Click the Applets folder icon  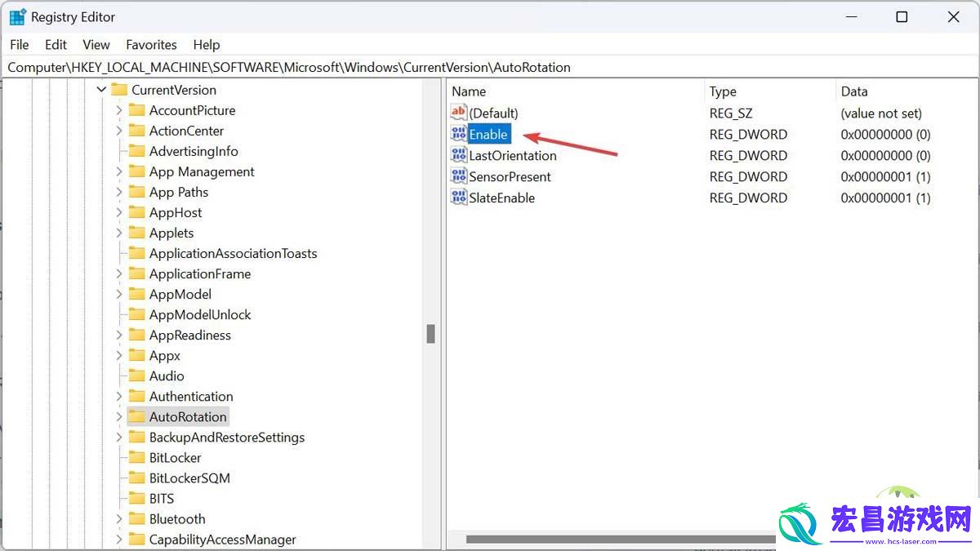click(x=136, y=233)
